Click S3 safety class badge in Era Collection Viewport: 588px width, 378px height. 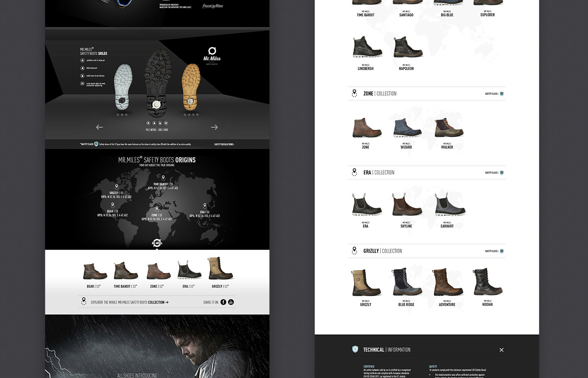(x=502, y=173)
